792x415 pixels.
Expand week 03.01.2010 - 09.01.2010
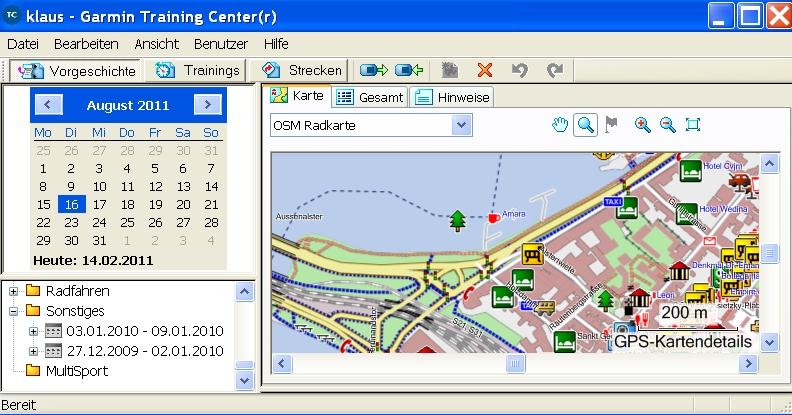coord(33,331)
